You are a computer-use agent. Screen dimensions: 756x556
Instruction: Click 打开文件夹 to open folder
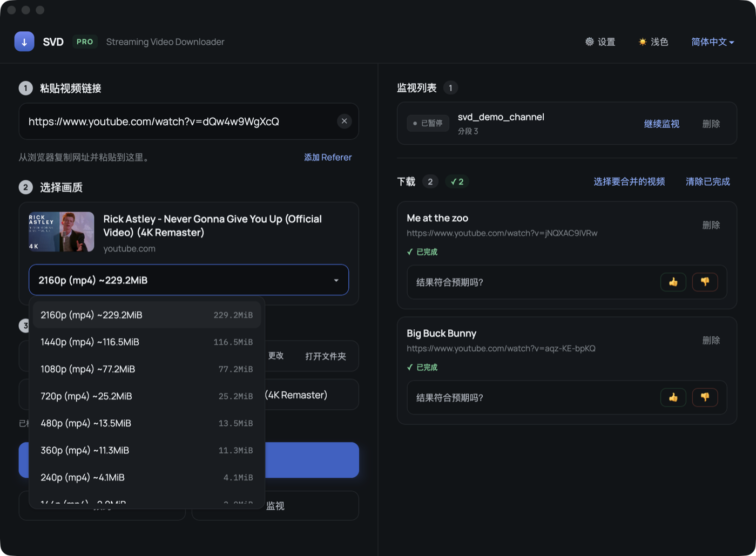(326, 356)
